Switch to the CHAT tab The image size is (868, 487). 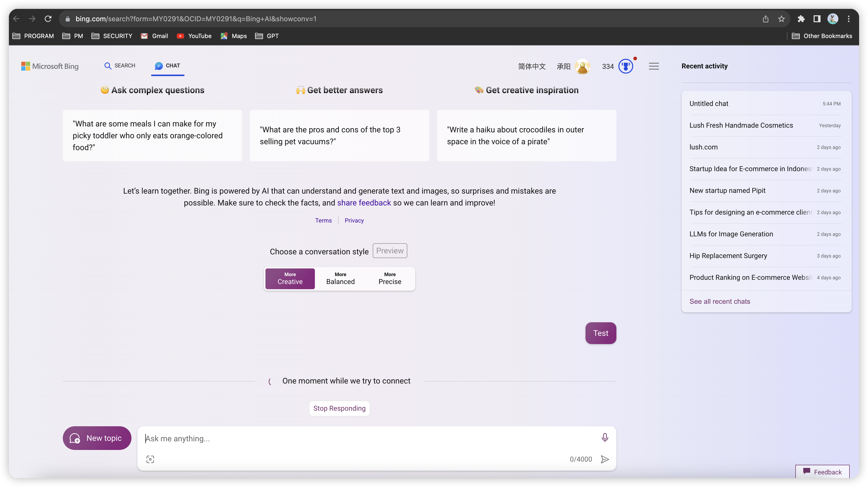pos(168,66)
